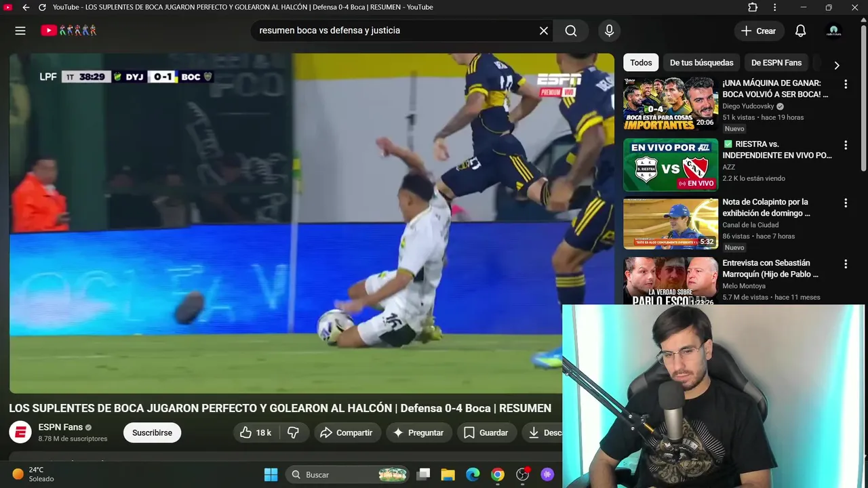The height and width of the screenshot is (488, 868).
Task: Click the main video player
Action: pyautogui.click(x=311, y=223)
